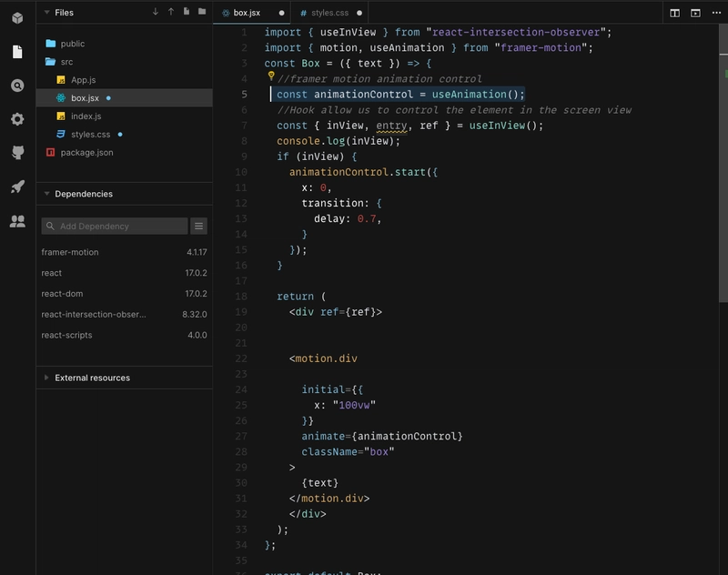
Task: Select the react-dom dependency row
Action: (124, 293)
